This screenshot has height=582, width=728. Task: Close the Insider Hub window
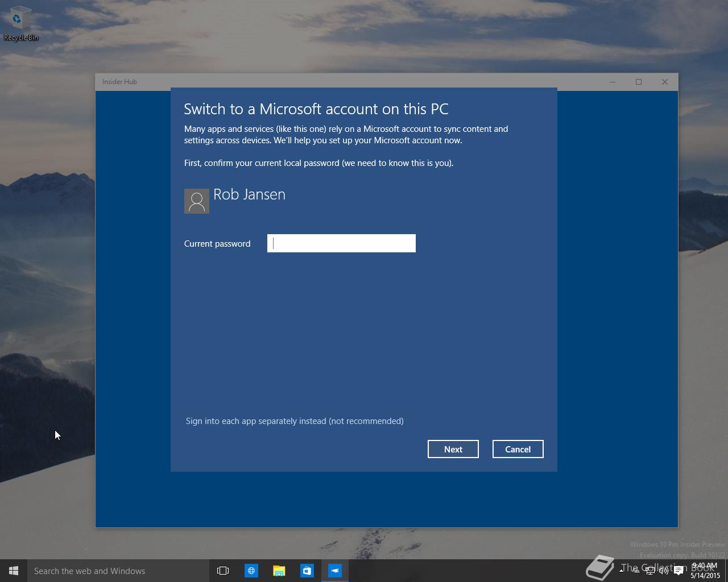coord(665,82)
